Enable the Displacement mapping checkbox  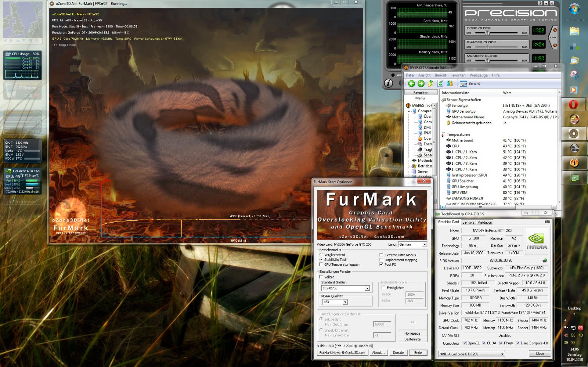(x=381, y=260)
